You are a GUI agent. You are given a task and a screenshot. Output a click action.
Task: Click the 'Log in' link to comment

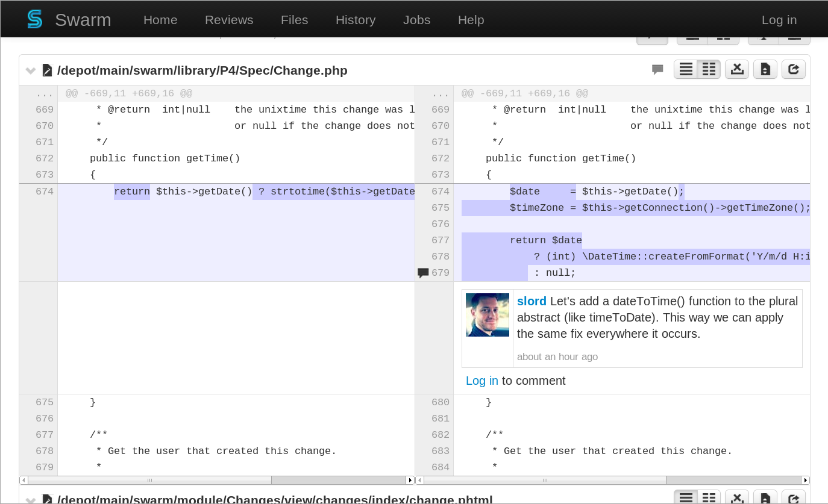pos(481,381)
